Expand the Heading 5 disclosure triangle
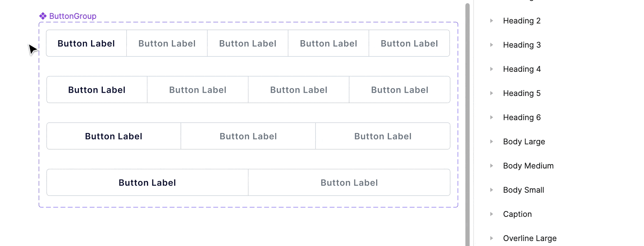The height and width of the screenshot is (246, 644). click(491, 93)
